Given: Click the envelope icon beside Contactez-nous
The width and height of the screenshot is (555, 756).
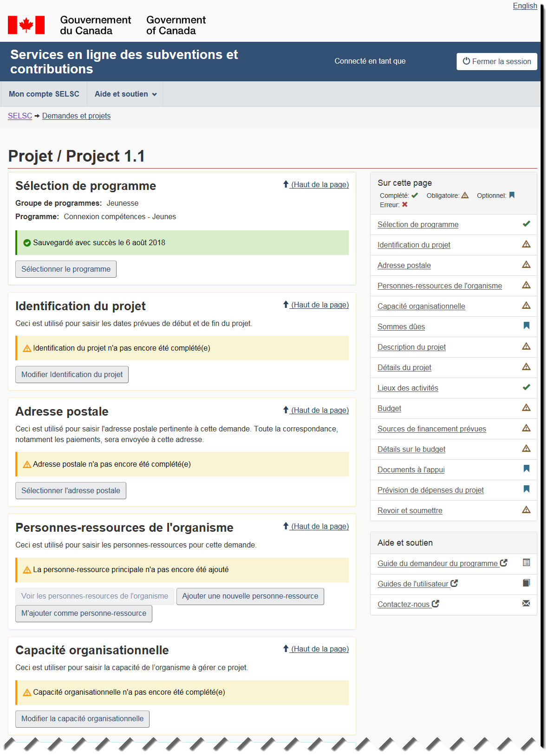Looking at the screenshot, I should tap(526, 604).
